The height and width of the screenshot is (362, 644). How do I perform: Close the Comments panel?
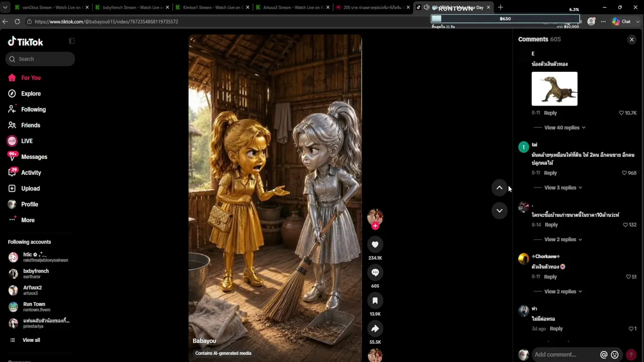click(631, 39)
